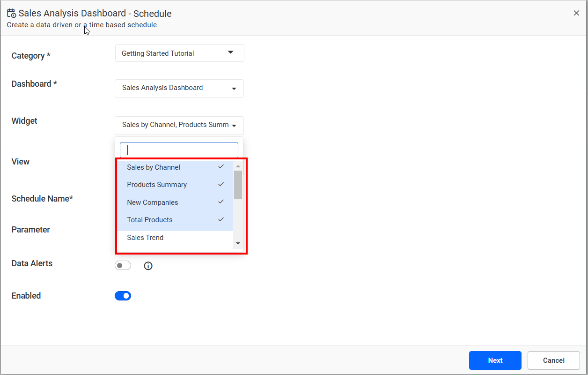Uncheck Total Products in widget list
Image resolution: width=588 pixels, height=375 pixels.
click(x=150, y=220)
